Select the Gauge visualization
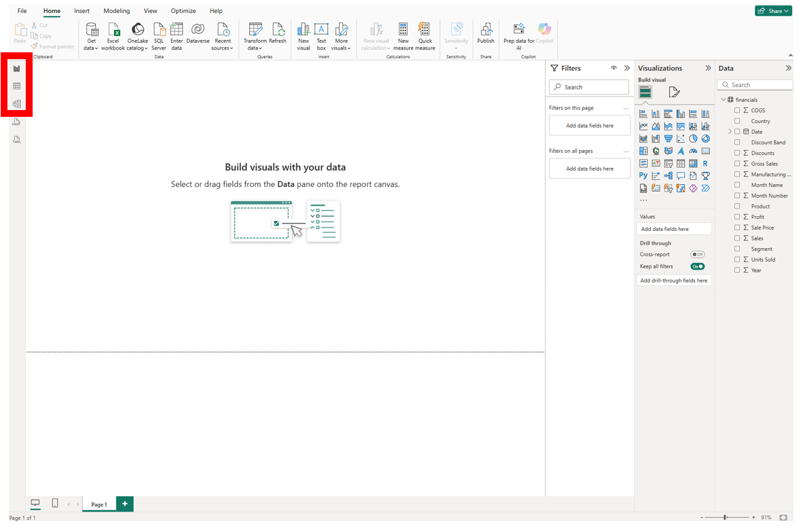The image size is (799, 532). (693, 151)
